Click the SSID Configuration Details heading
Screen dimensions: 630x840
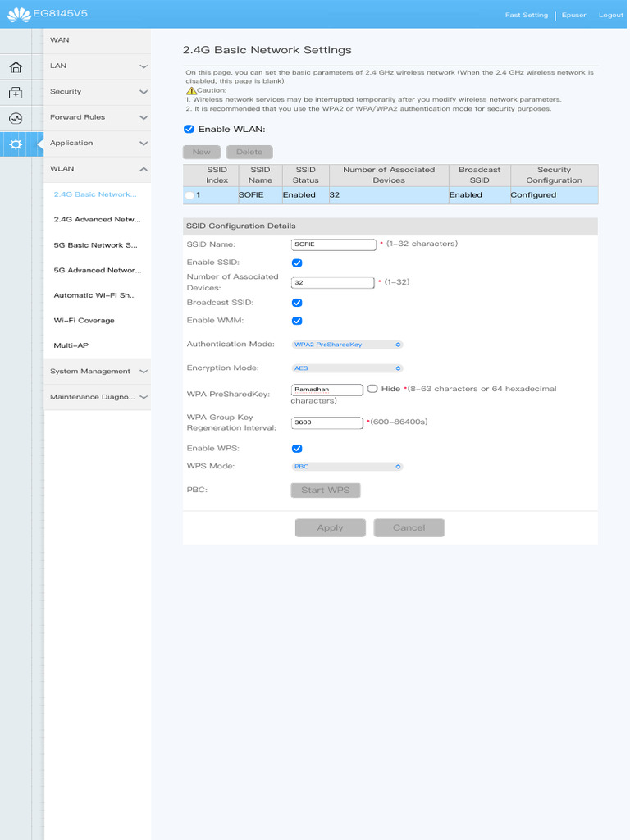(x=241, y=226)
